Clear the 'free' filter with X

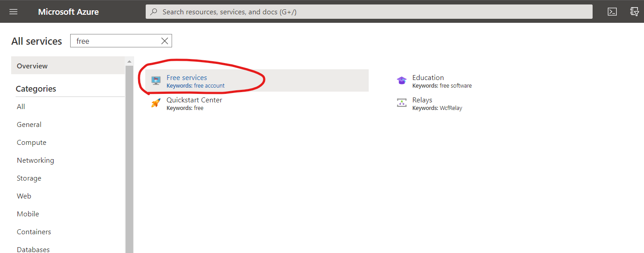[x=164, y=41]
